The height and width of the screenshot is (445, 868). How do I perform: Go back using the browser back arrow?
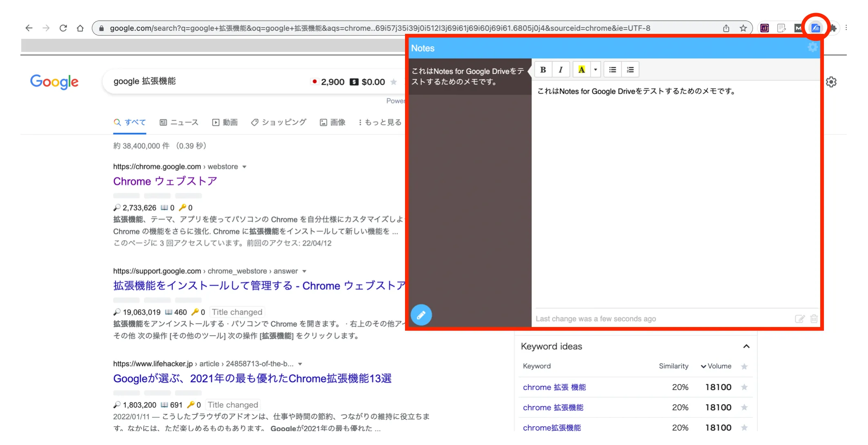29,28
